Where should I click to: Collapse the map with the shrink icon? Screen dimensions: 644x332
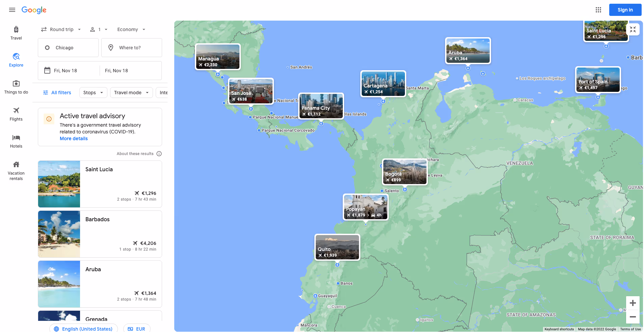633,29
